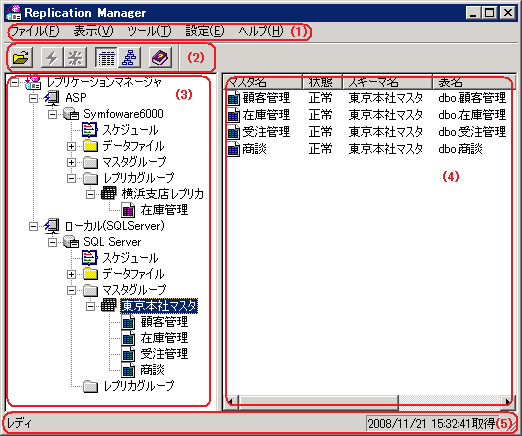This screenshot has width=522, height=436.
Task: Open the ツール(T) menu
Action: click(149, 31)
